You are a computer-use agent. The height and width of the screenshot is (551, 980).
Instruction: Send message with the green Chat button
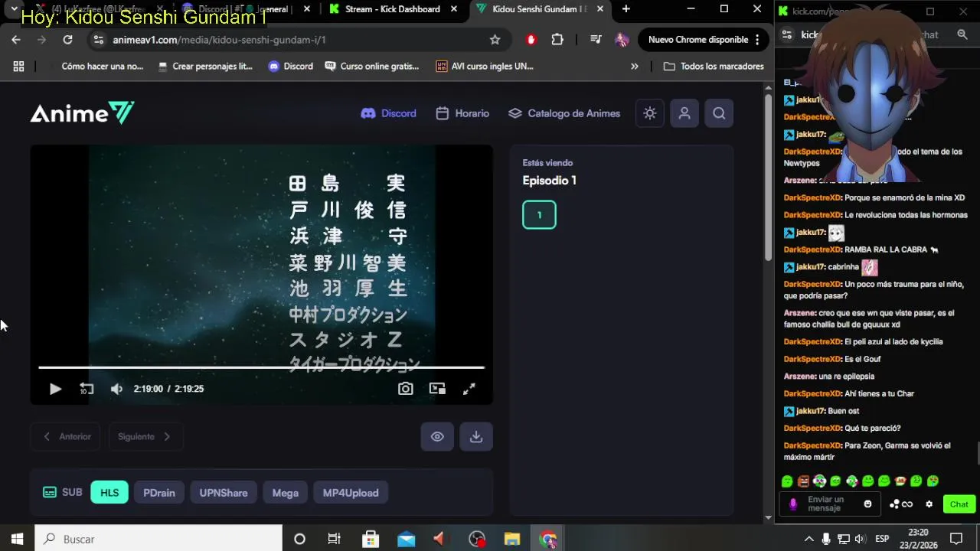pos(959,504)
